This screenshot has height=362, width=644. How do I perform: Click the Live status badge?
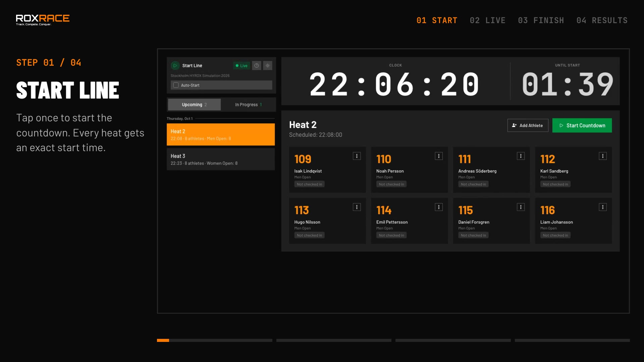coord(241,66)
